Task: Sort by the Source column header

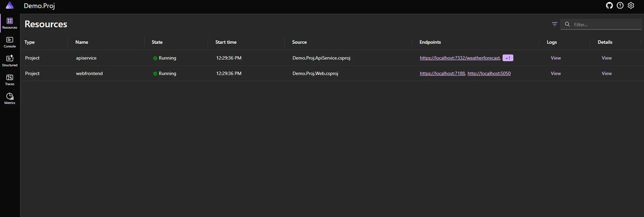Action: [x=299, y=42]
